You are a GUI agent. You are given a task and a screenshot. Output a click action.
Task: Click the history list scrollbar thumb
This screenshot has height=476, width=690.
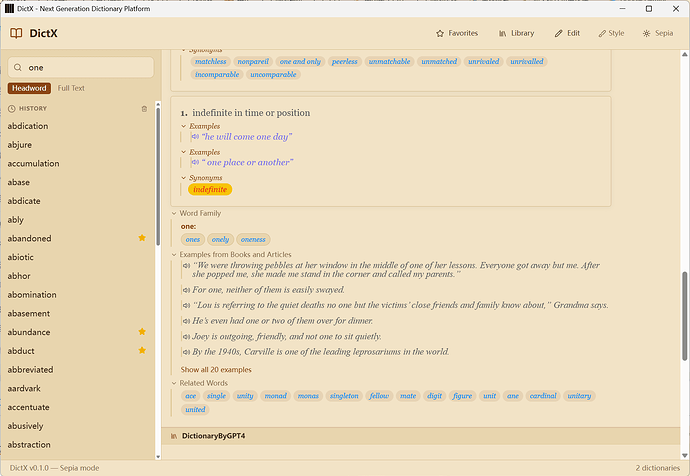click(158, 175)
